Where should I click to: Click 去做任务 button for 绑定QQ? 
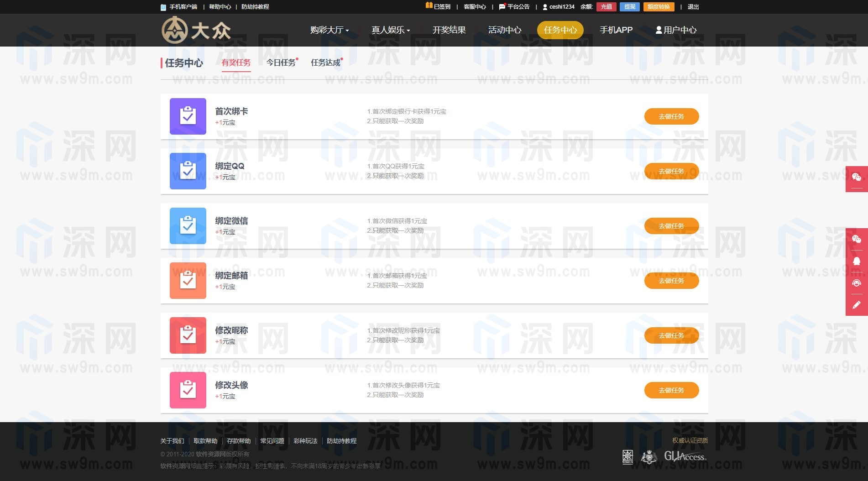(x=671, y=171)
